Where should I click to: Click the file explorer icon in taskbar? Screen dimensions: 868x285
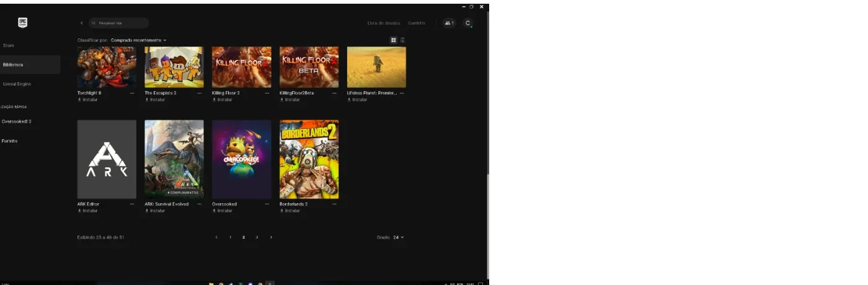211,284
